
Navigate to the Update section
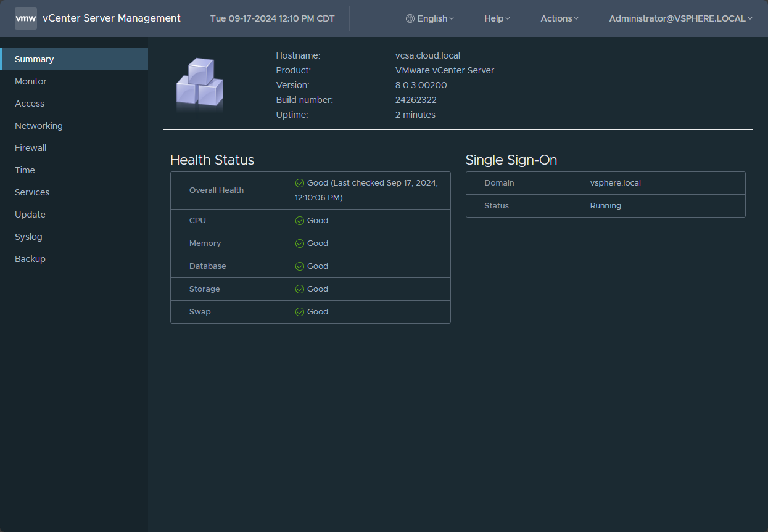pyautogui.click(x=74, y=215)
